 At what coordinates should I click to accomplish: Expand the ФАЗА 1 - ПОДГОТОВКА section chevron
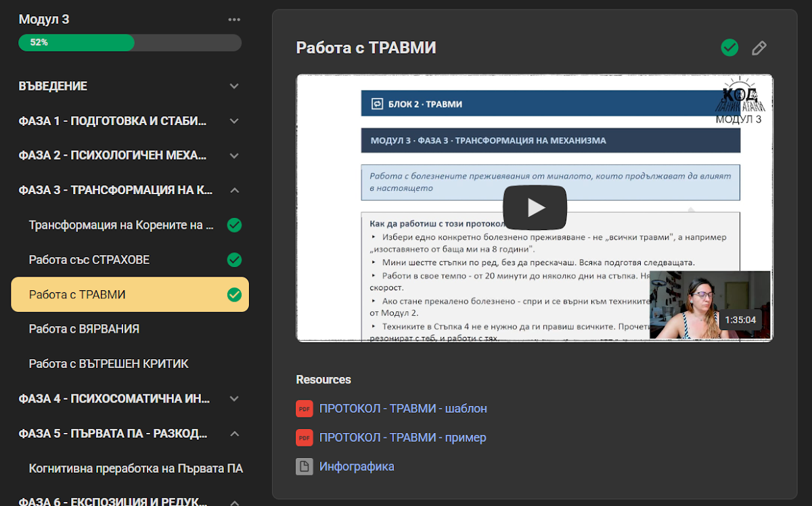pyautogui.click(x=234, y=121)
